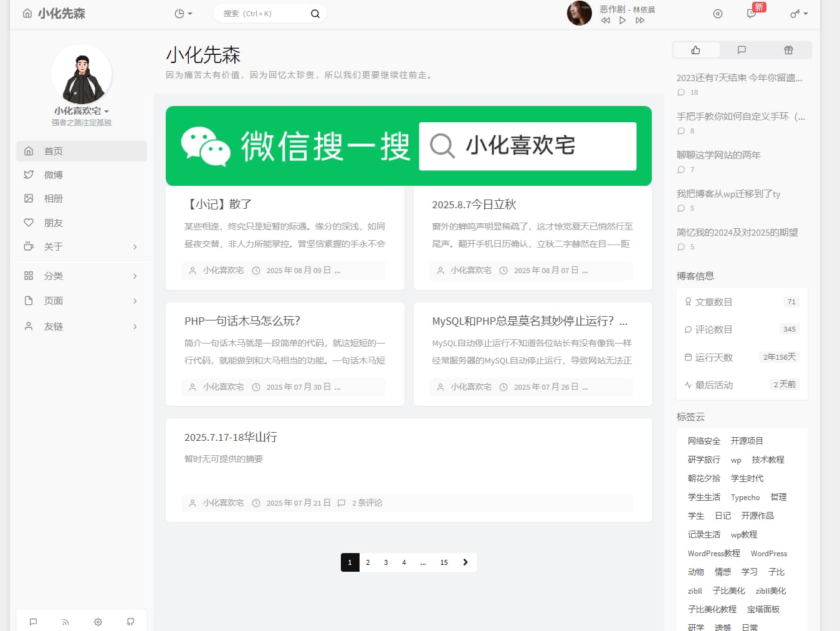Click the target/focus icon in the top bar

pyautogui.click(x=717, y=14)
